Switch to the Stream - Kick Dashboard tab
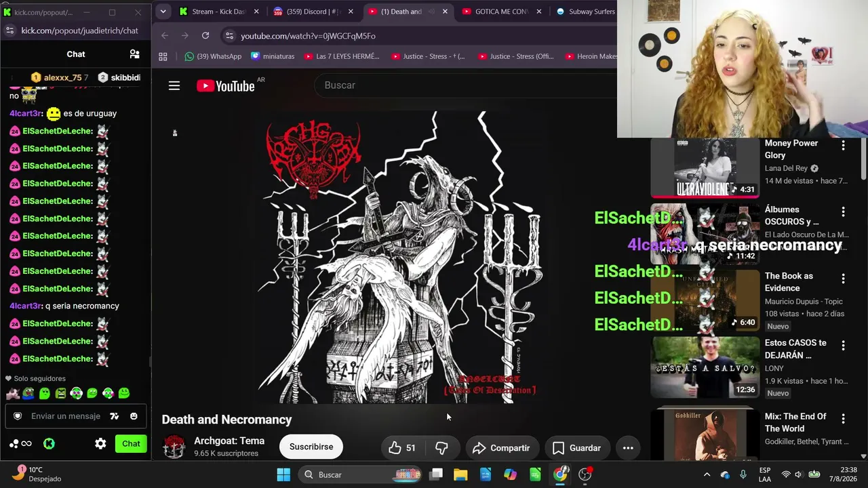 click(218, 12)
